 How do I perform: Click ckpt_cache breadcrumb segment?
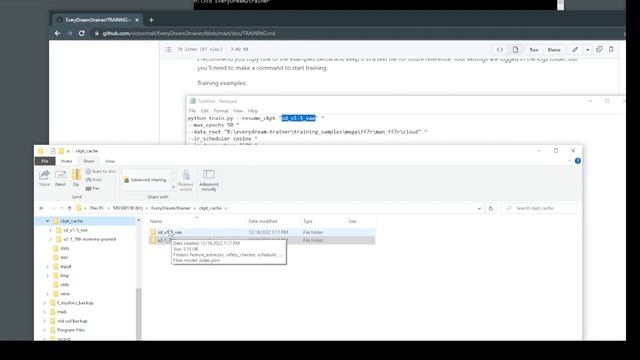coord(210,208)
